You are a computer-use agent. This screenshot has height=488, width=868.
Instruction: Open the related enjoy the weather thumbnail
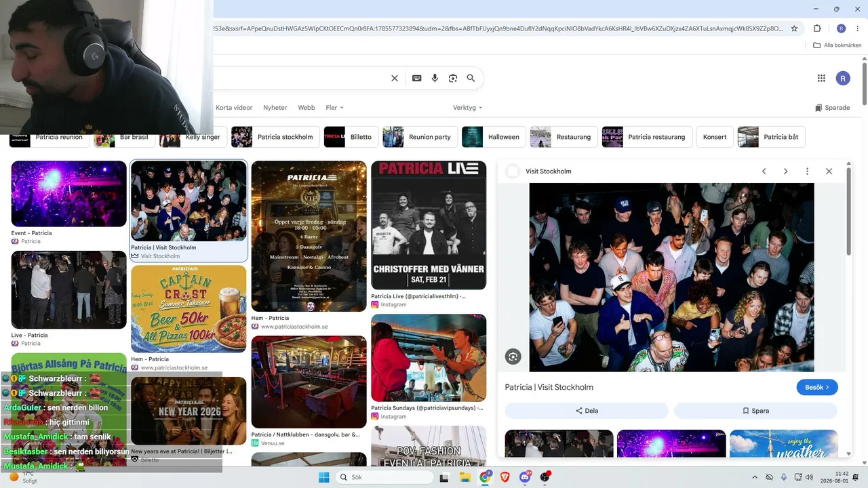[x=784, y=444]
